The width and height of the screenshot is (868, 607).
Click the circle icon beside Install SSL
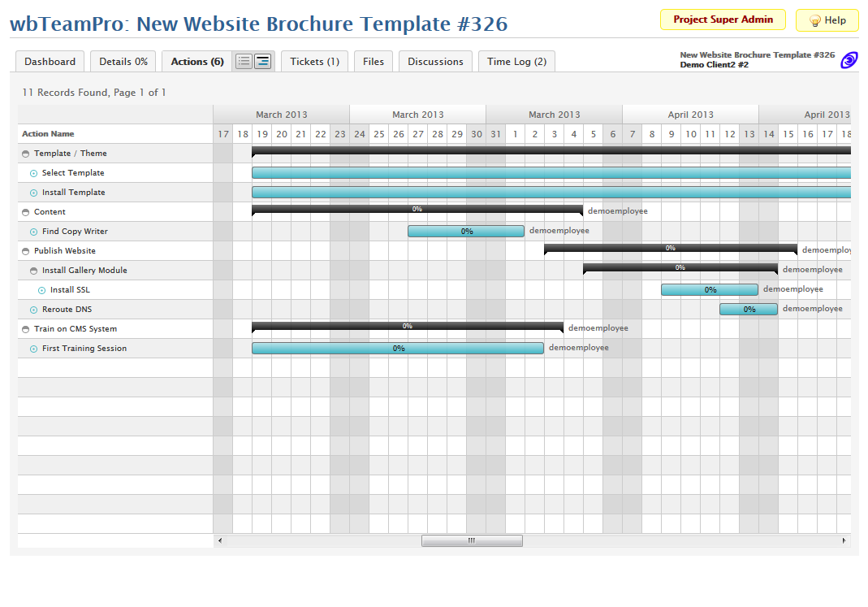(42, 290)
